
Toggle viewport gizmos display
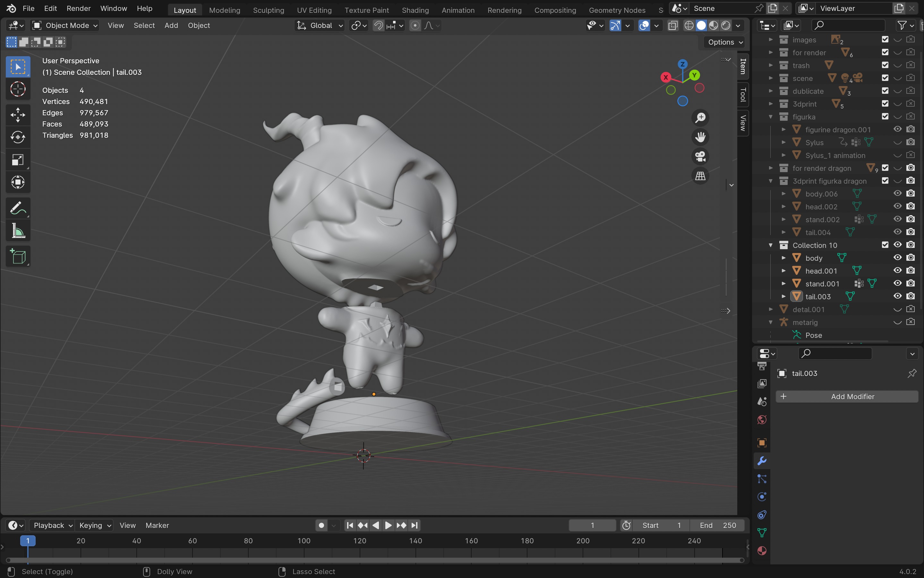coord(615,26)
